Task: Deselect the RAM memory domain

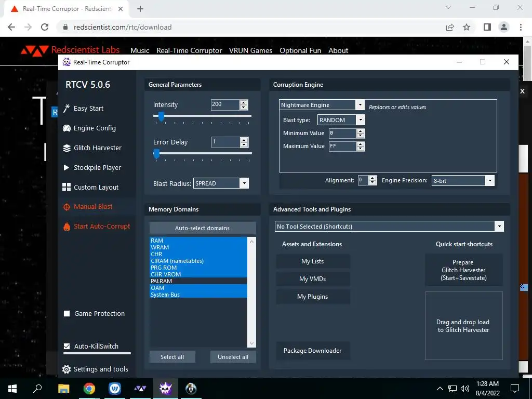Action: [198, 240]
